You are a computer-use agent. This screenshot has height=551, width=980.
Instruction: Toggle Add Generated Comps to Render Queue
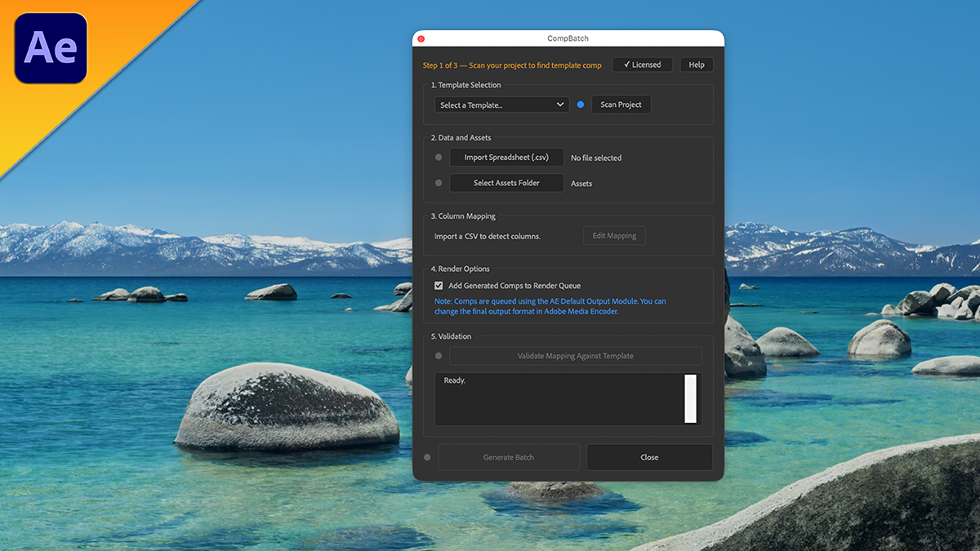439,286
